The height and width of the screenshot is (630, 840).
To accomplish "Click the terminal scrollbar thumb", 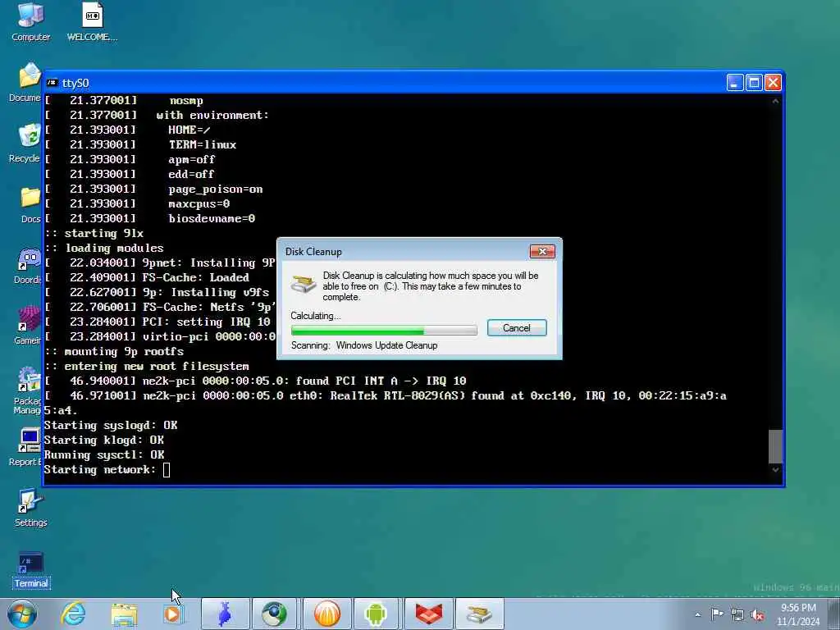I will pos(775,446).
